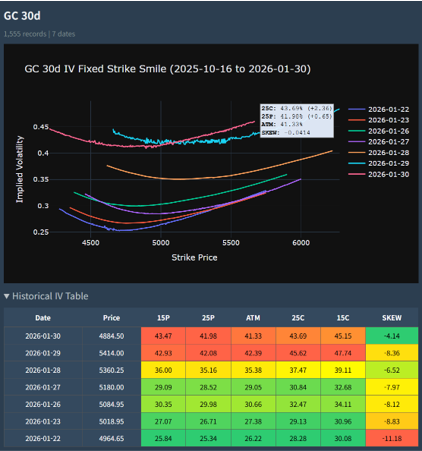Image resolution: width=422 pixels, height=451 pixels.
Task: Click the SKEW column header
Action: click(x=392, y=318)
